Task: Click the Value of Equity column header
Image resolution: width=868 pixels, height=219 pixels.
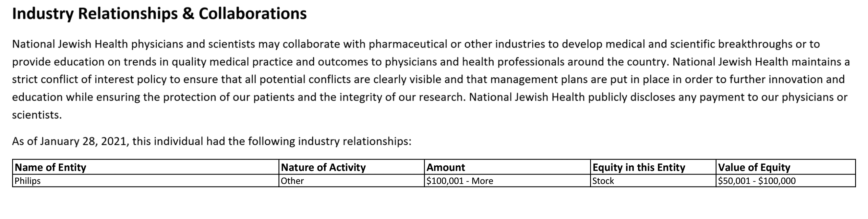Action: point(785,167)
